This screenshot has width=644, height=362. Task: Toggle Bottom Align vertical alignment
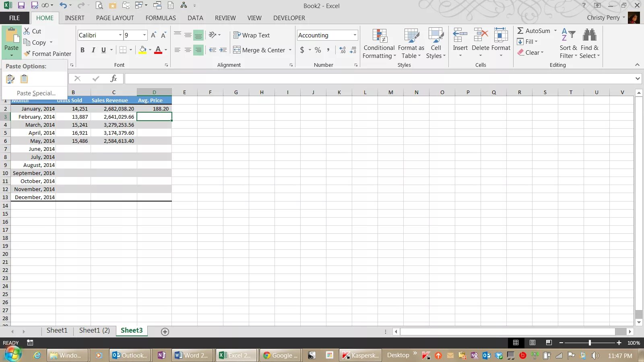point(198,35)
